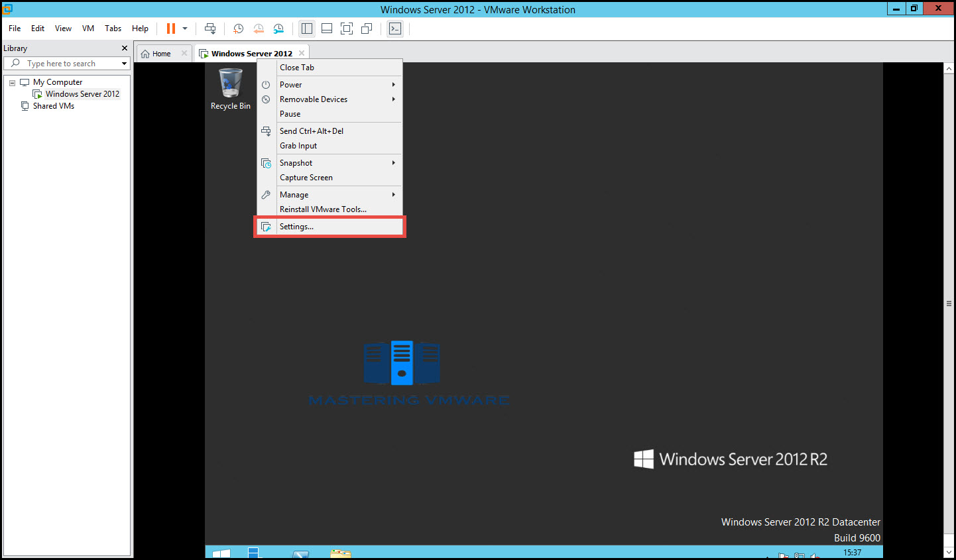Open Settings from the context menu
Screen dimensions: 956x560
(329, 227)
